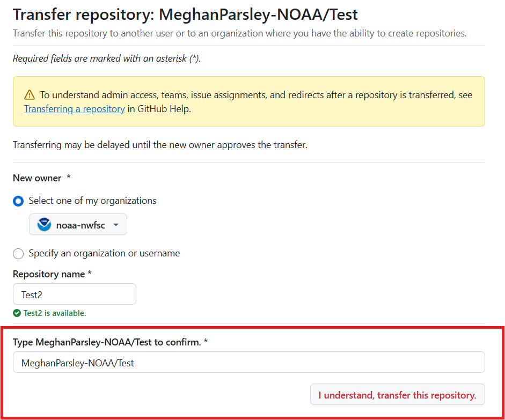Image resolution: width=505 pixels, height=420 pixels.
Task: Expand the dropdown caret next to noaa-nwfsc
Action: pyautogui.click(x=116, y=225)
